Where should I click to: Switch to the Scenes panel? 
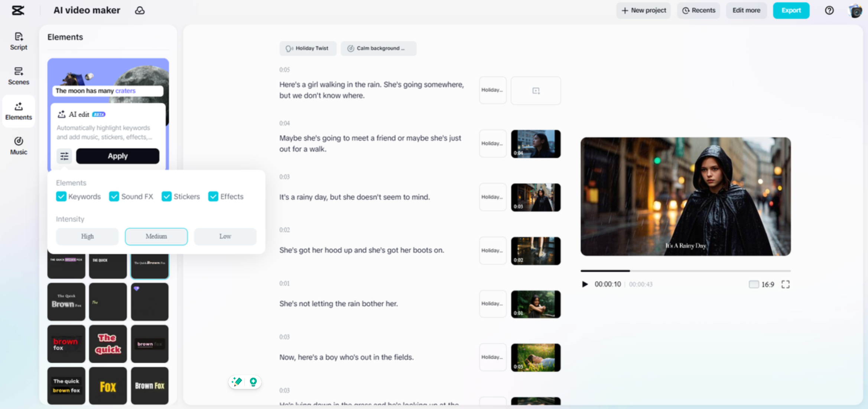[18, 76]
